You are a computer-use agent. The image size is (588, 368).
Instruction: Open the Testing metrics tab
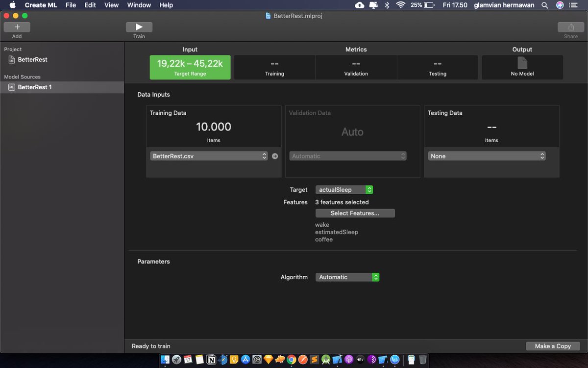438,67
